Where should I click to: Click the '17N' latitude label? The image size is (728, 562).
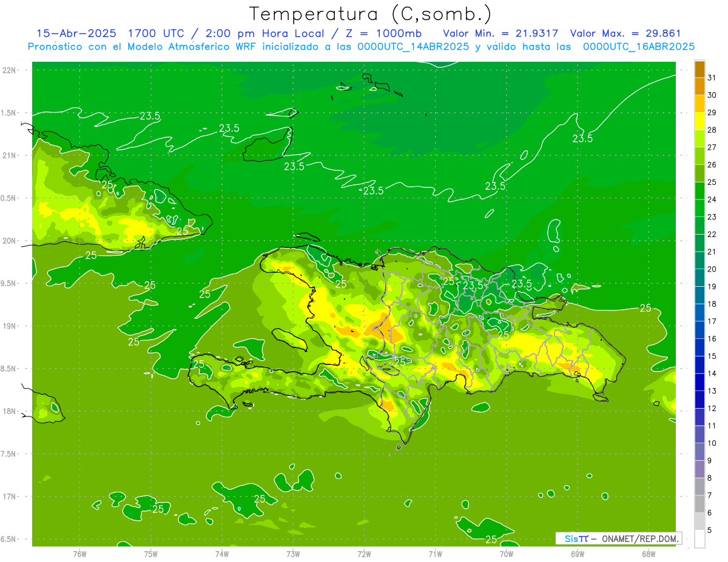tap(10, 497)
